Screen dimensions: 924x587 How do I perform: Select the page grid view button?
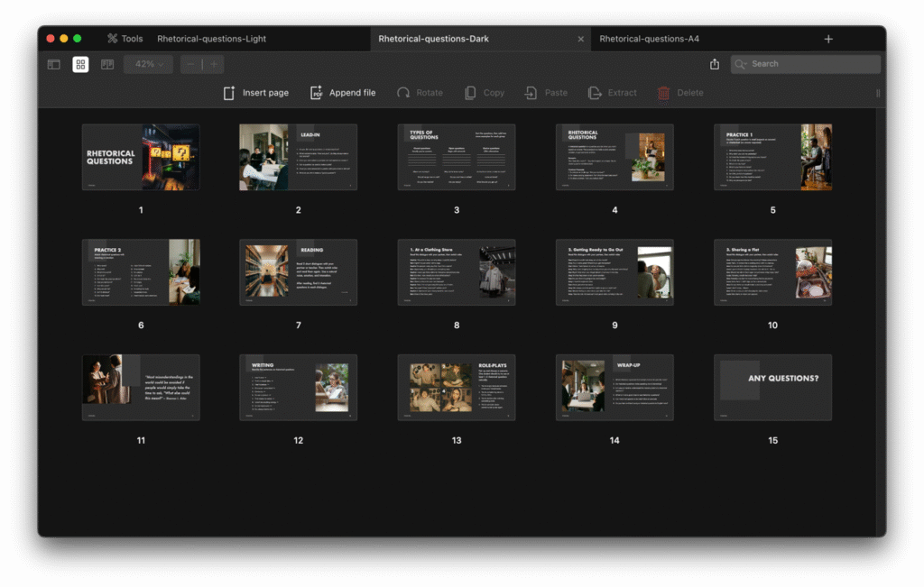80,64
